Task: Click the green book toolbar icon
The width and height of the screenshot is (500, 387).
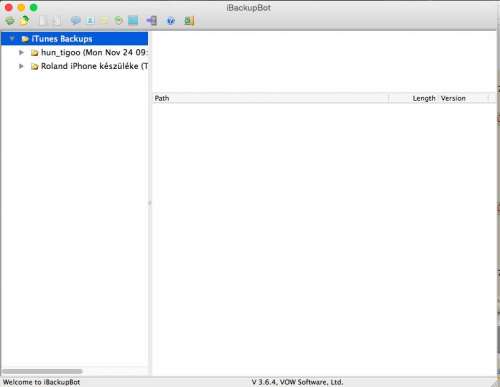Action: (189, 21)
